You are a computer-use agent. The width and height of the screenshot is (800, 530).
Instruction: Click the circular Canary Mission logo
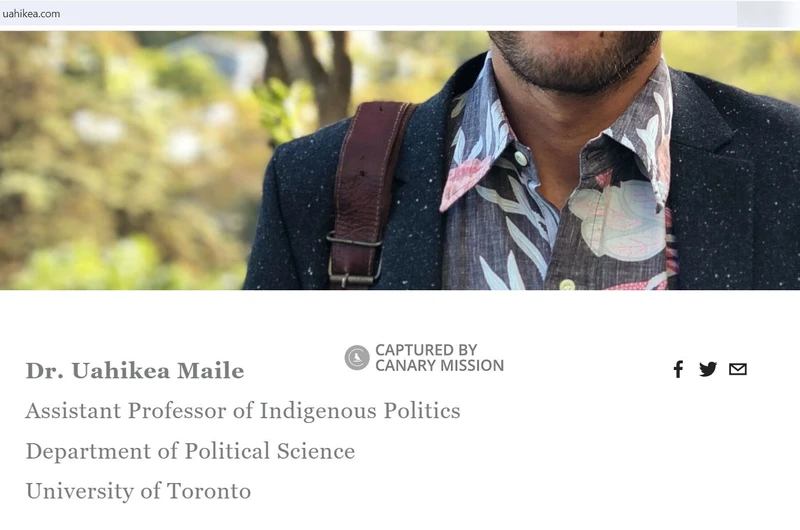357,357
